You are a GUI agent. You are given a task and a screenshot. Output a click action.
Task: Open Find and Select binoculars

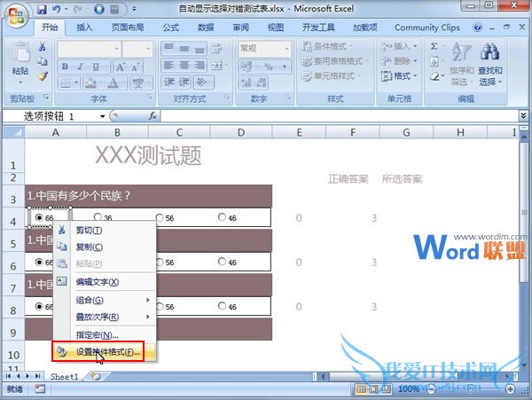[x=489, y=64]
